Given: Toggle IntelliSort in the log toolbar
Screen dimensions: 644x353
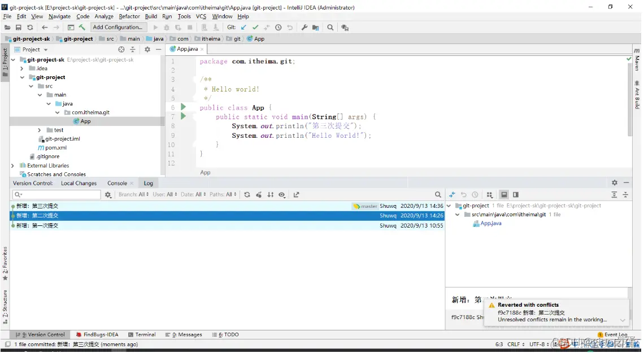Looking at the screenshot, I should point(270,195).
